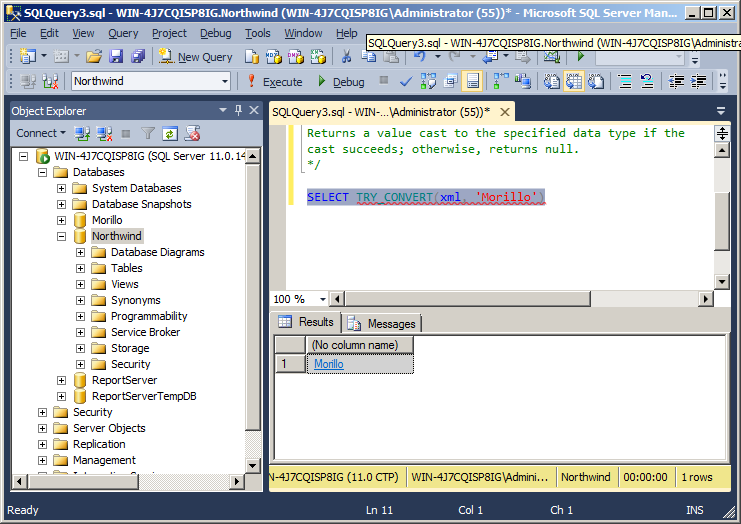
Task: Switch to the Results tab
Action: point(306,322)
